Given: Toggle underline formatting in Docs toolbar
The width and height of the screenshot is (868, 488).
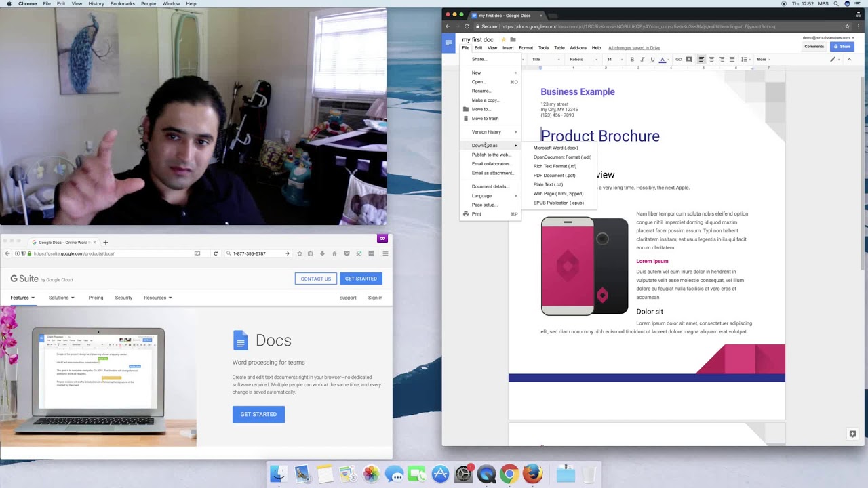Looking at the screenshot, I should click(652, 60).
